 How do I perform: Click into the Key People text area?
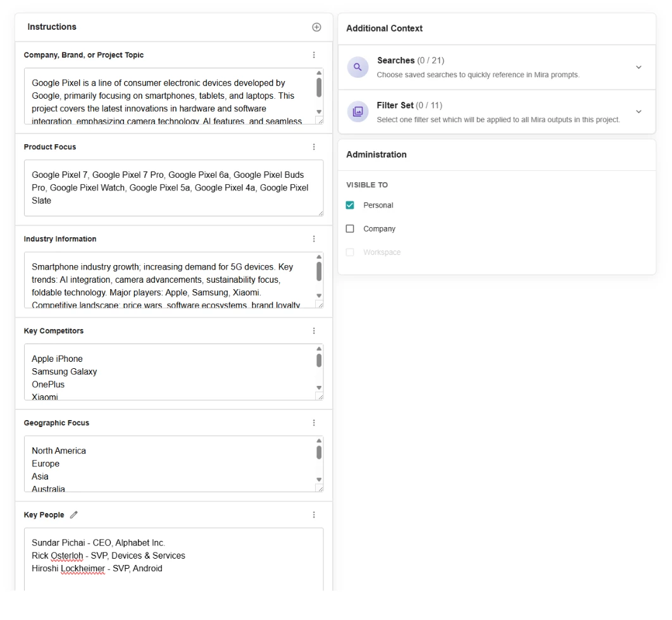tap(173, 559)
